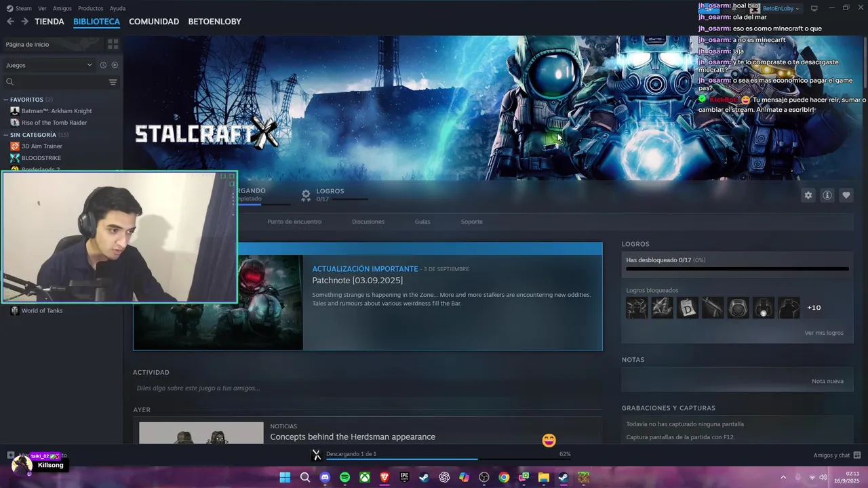Screen dimensions: 868x488
Task: Click the antlers achievement icon
Action: 637,308
